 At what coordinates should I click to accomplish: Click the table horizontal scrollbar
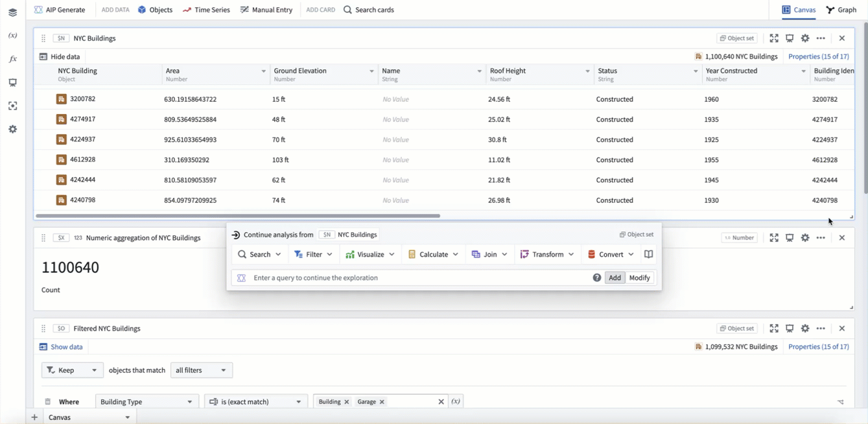(x=238, y=215)
